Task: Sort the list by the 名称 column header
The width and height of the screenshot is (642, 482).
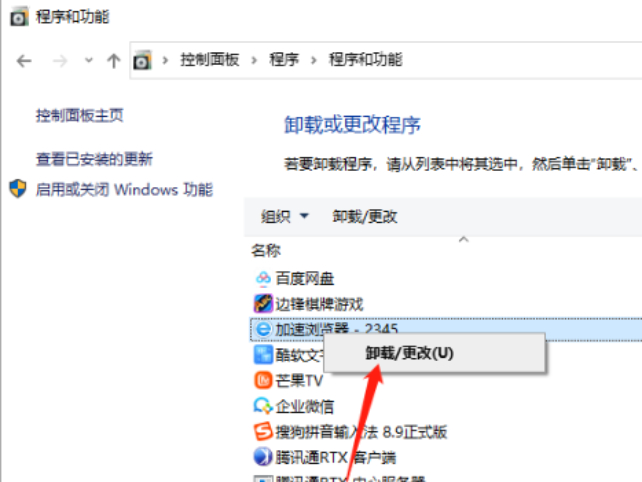Action: [266, 250]
